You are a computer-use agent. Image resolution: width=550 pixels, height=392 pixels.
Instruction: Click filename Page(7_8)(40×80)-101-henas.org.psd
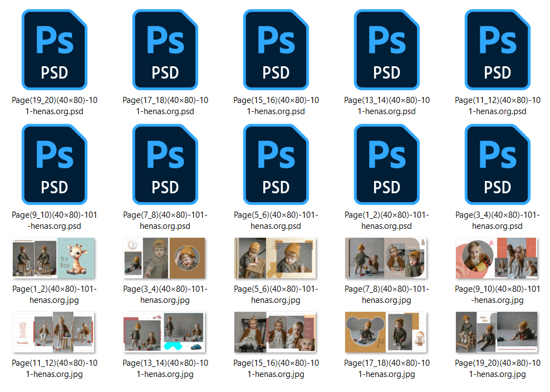tap(165, 220)
